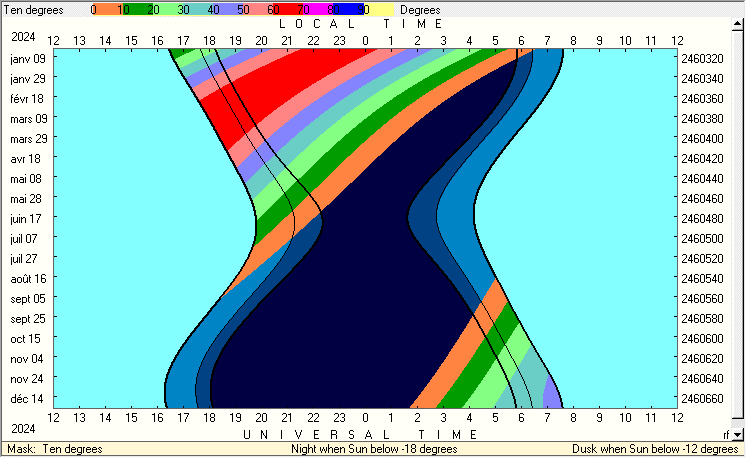Click hour '21' on the universal time axis
This screenshot has height=458, width=746.
pos(287,418)
